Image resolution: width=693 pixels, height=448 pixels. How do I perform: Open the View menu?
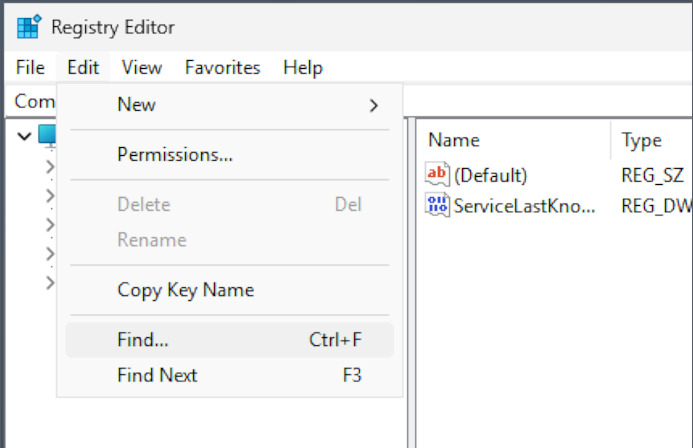tap(142, 68)
